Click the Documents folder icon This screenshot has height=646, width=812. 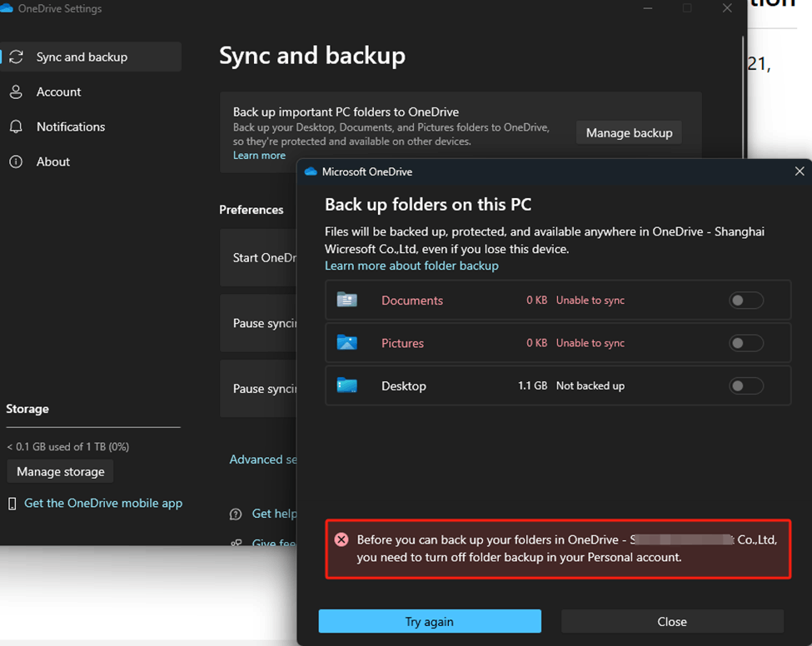click(347, 300)
